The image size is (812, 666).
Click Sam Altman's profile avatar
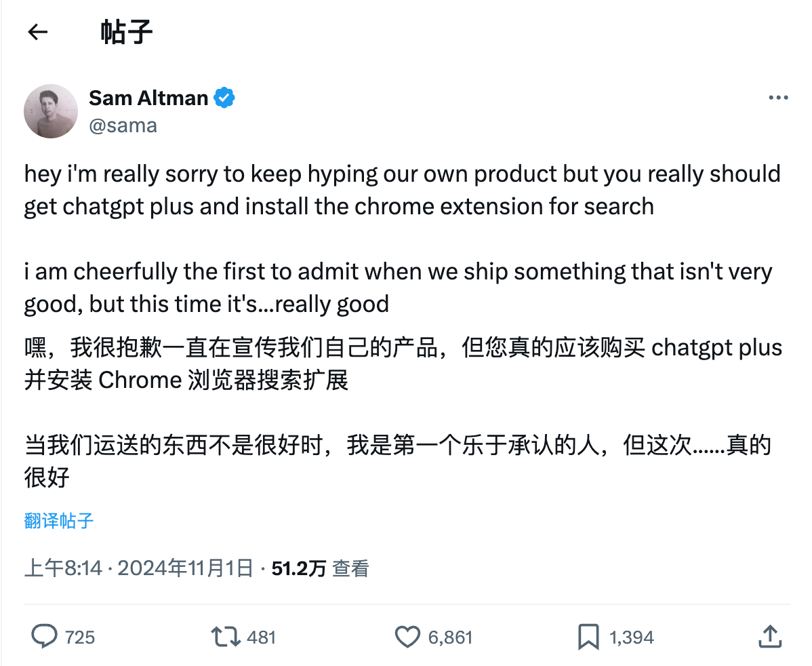(51, 111)
